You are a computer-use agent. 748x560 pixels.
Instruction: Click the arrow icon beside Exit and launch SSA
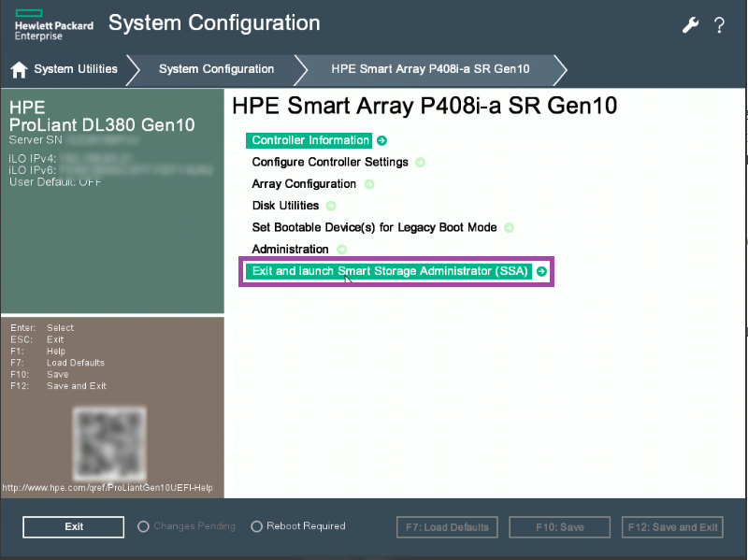[541, 271]
